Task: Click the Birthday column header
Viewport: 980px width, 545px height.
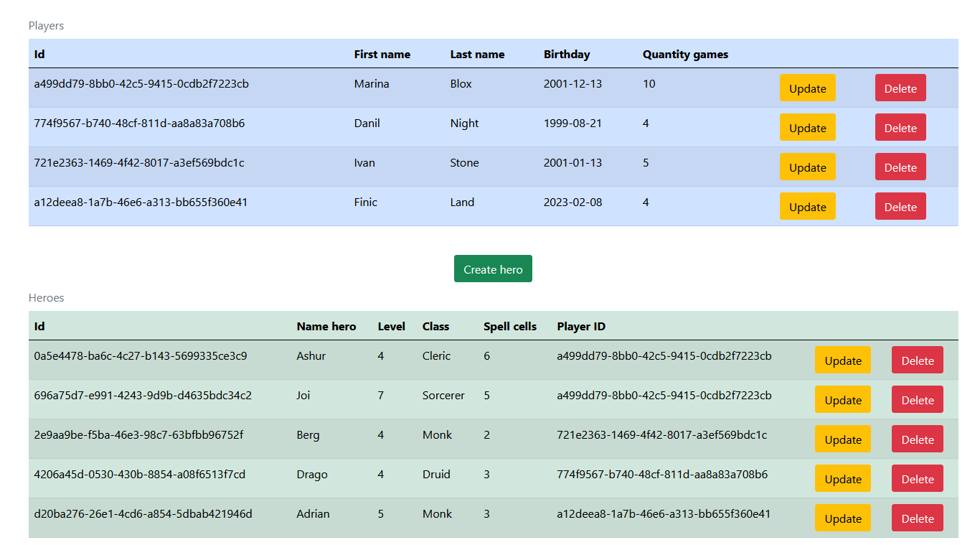Action: (567, 54)
